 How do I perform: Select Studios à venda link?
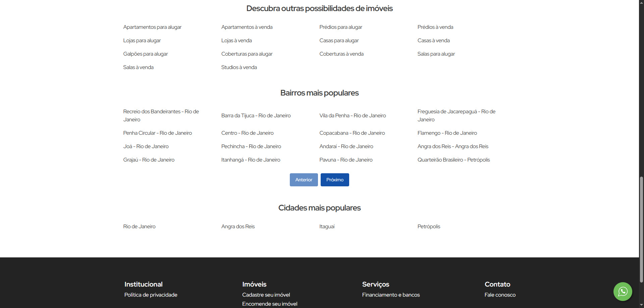(x=239, y=67)
